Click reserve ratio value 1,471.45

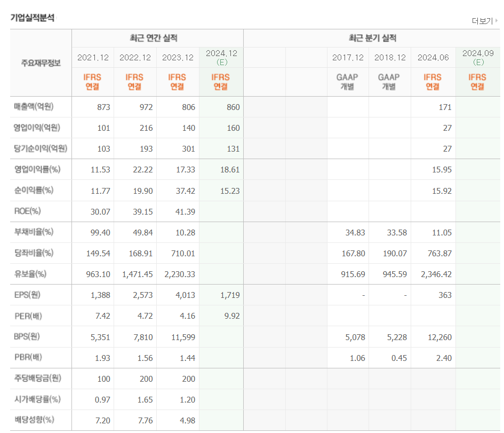pos(137,274)
